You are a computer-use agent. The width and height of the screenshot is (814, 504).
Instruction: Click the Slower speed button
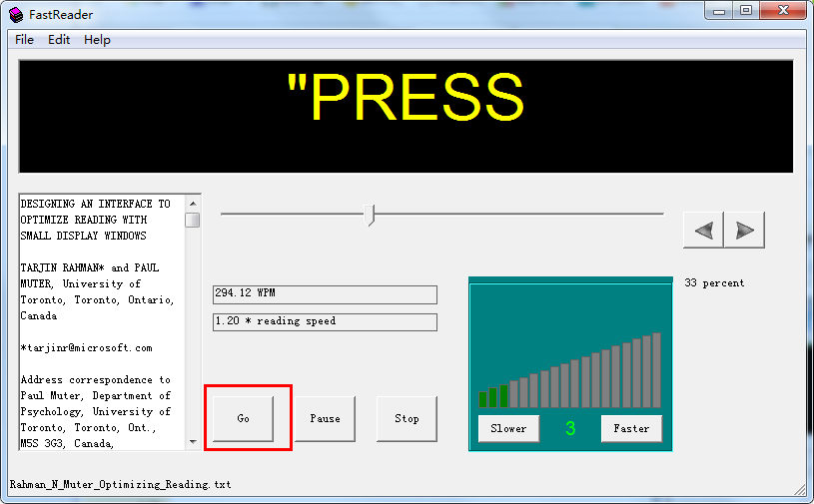508,428
